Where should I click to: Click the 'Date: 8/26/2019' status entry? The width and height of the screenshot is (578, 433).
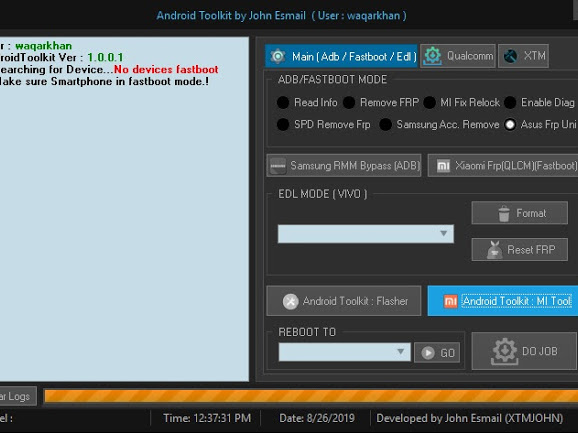[317, 418]
